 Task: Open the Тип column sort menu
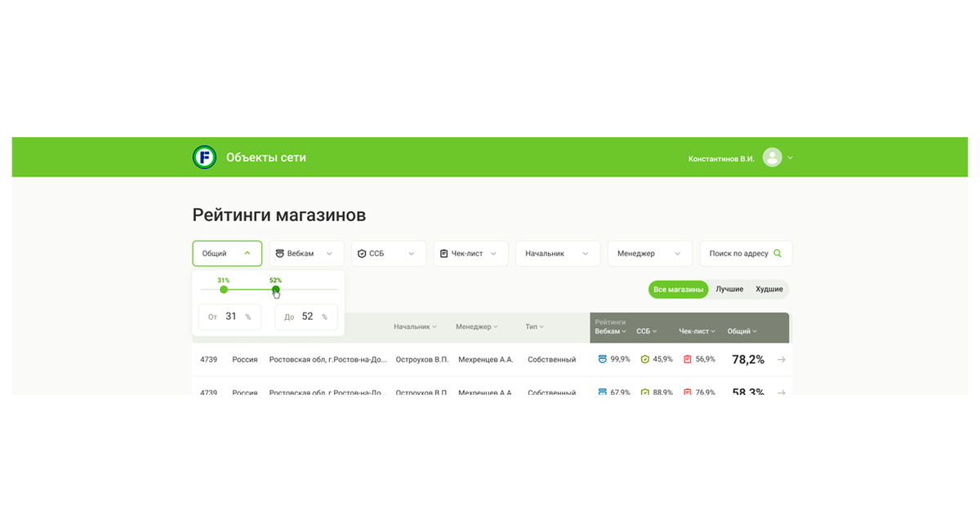[533, 326]
